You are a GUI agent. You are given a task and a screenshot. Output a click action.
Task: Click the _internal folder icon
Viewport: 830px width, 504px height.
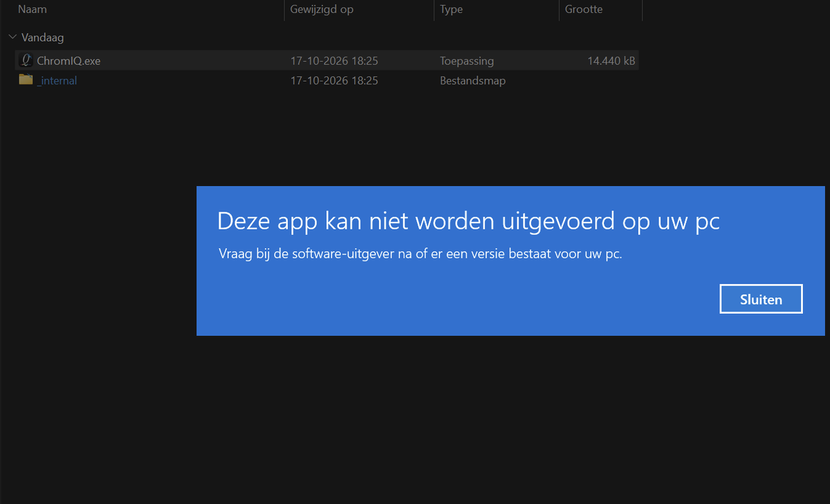click(x=26, y=80)
